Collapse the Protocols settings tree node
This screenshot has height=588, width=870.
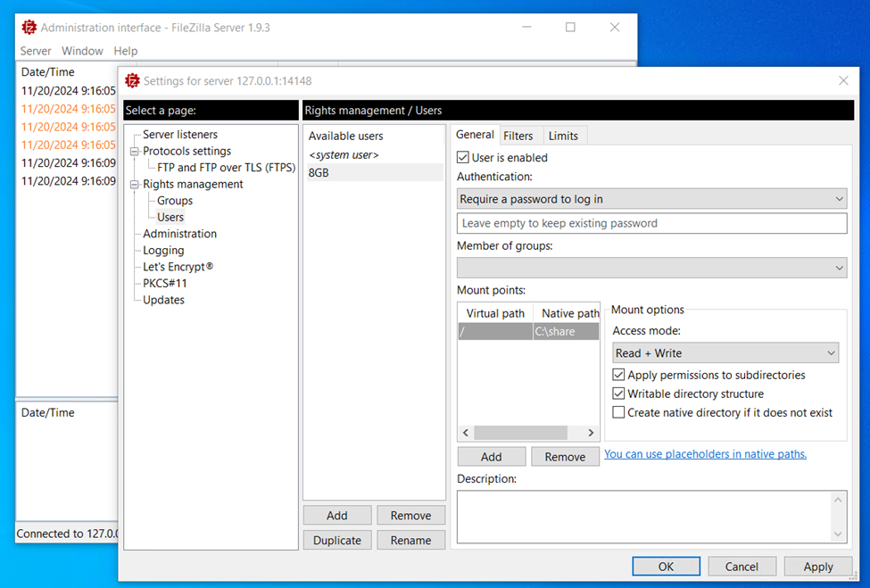(134, 152)
